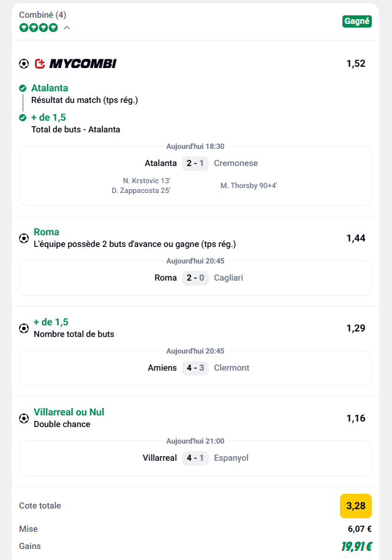This screenshot has height=560, width=392.
Task: Click the ball icon beside Nombre total de buts
Action: pos(24,328)
